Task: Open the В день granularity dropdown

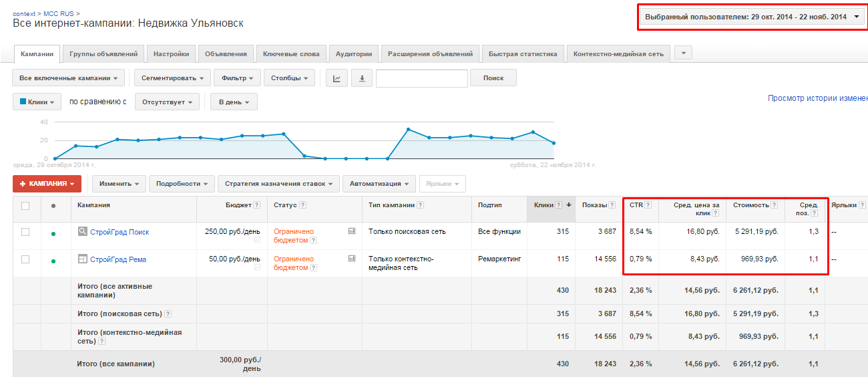Action: point(234,102)
